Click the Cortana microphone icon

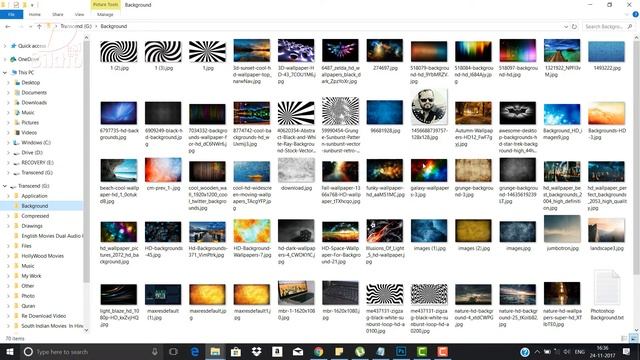pos(155,351)
